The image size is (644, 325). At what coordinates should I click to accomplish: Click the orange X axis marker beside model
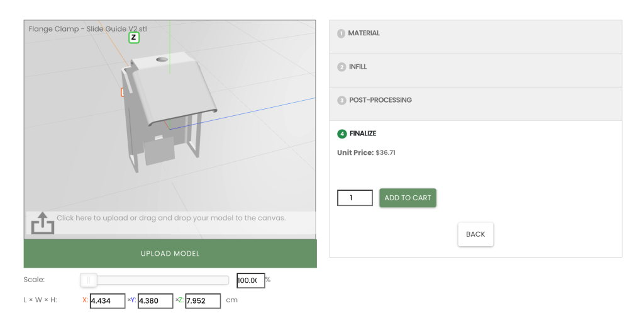point(123,93)
